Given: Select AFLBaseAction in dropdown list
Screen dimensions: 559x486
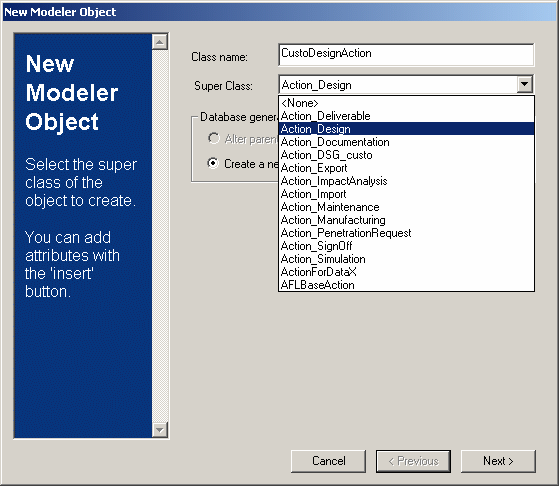Looking at the screenshot, I should (x=406, y=285).
